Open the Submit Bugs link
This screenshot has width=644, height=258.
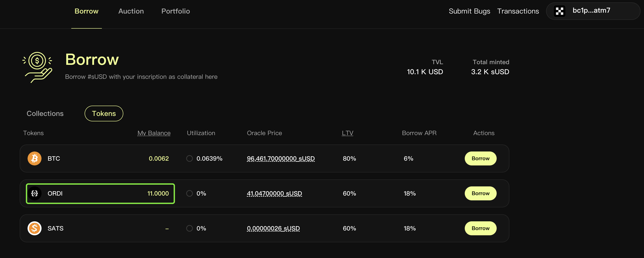click(469, 11)
